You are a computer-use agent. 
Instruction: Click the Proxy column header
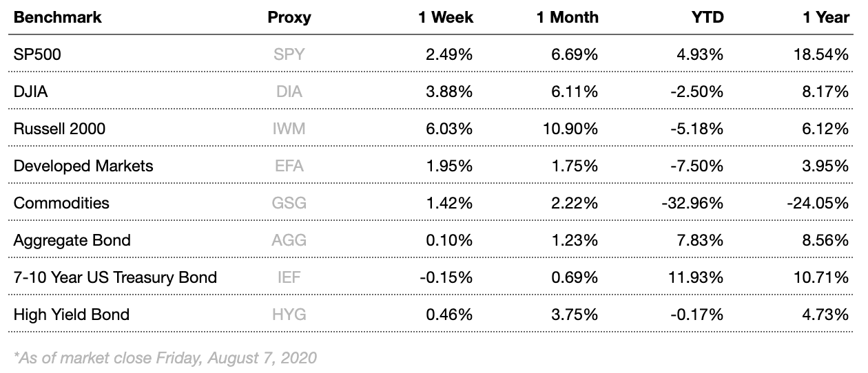coord(289,17)
